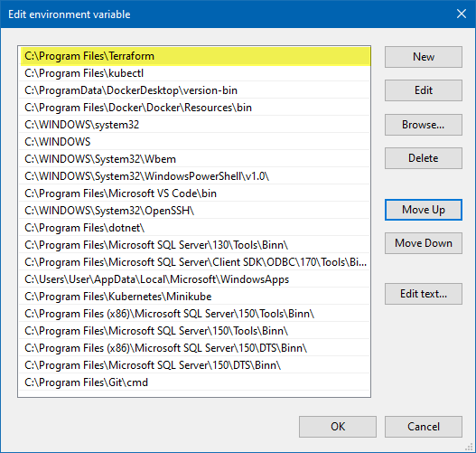Viewport: 476px width, 453px height.
Task: Select the DockerDesktop\version-bin path
Action: [x=194, y=90]
